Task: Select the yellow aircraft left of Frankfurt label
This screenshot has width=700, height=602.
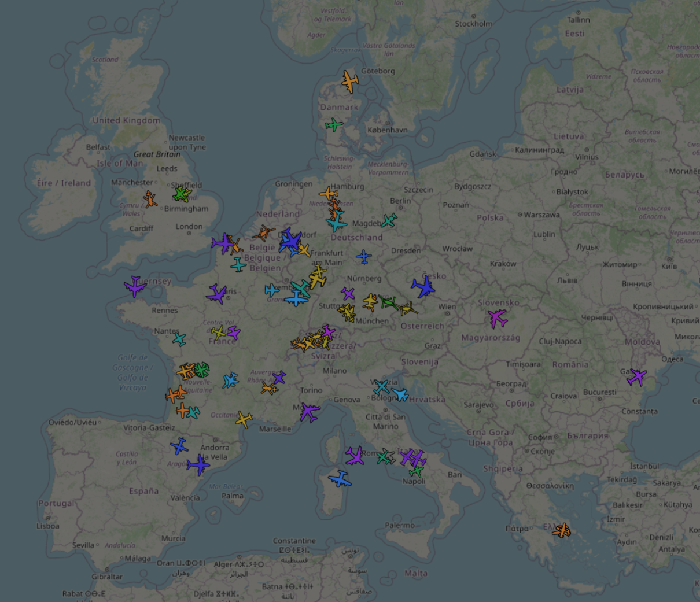Action: click(x=303, y=250)
